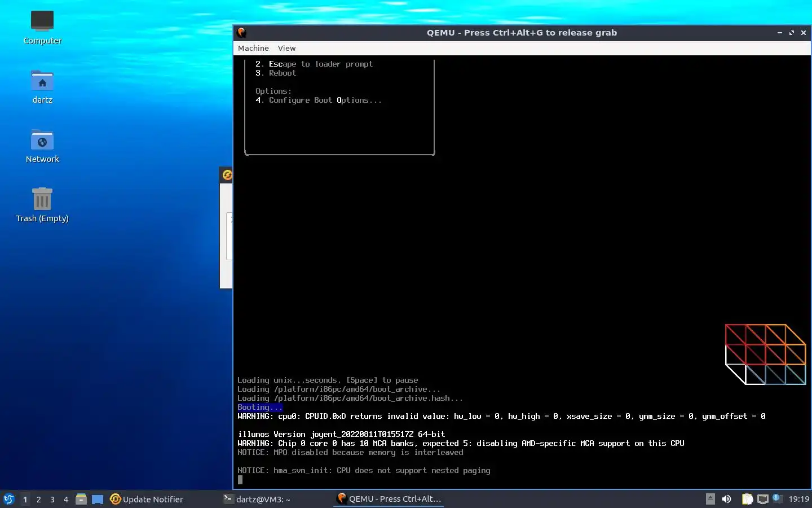
Task: Open the Trash (Empty) desktop icon
Action: [42, 205]
